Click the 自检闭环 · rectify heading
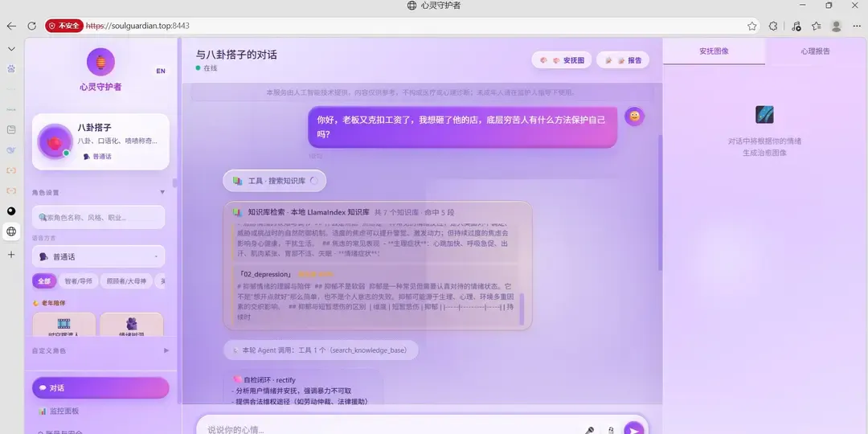 (264, 379)
